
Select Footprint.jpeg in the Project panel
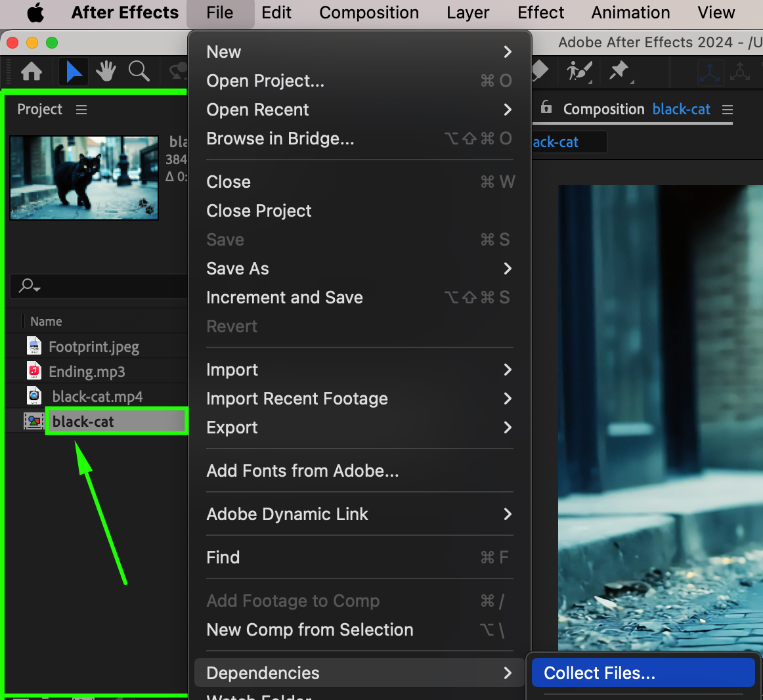tap(94, 347)
